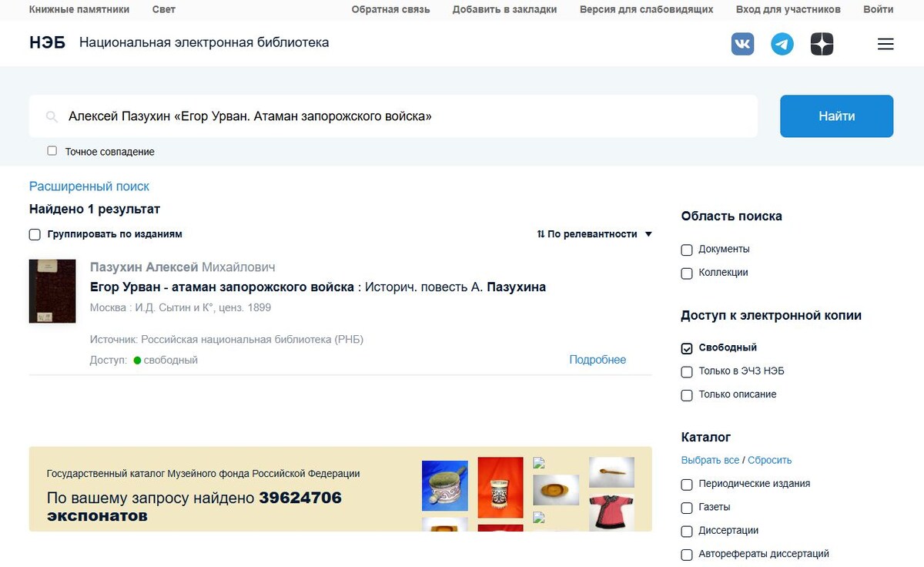
Task: Toggle the Точное совпадение checkbox
Action: pos(52,151)
